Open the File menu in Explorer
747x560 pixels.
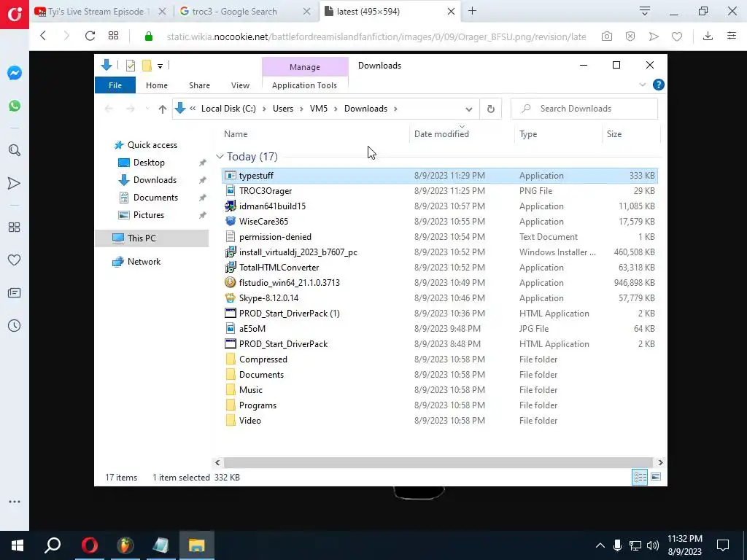115,85
